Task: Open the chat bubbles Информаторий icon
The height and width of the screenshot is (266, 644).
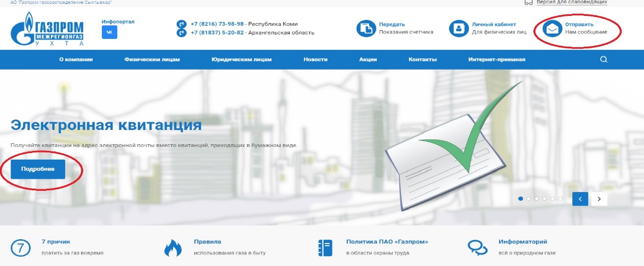Action: pos(477,248)
